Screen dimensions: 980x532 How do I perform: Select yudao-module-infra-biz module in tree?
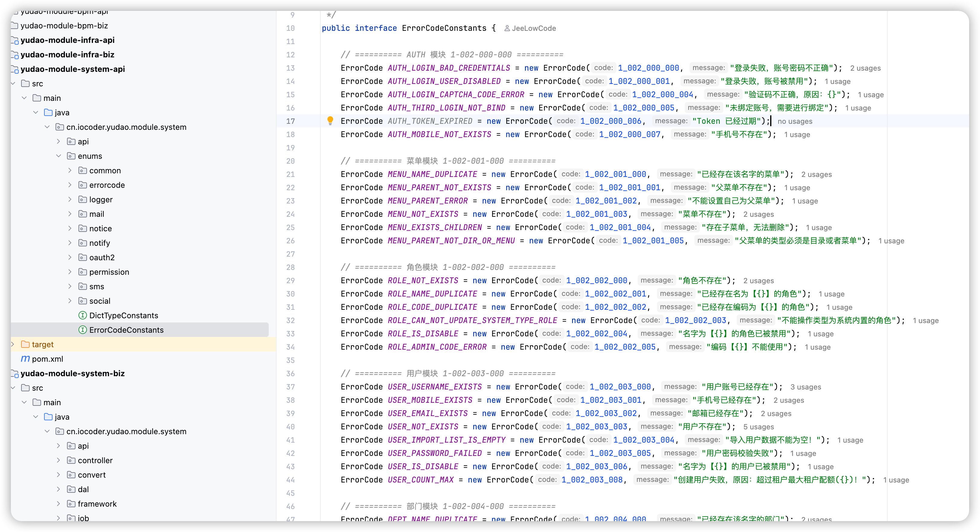coord(67,54)
